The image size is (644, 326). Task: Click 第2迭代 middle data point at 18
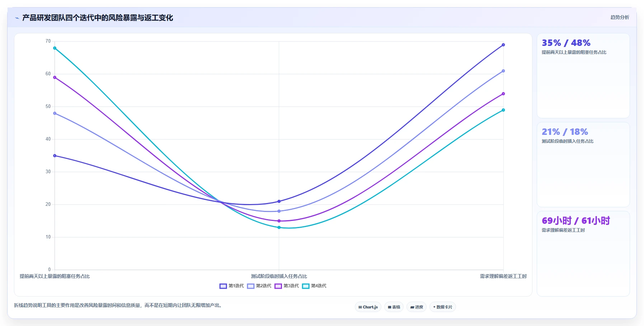[x=279, y=211]
